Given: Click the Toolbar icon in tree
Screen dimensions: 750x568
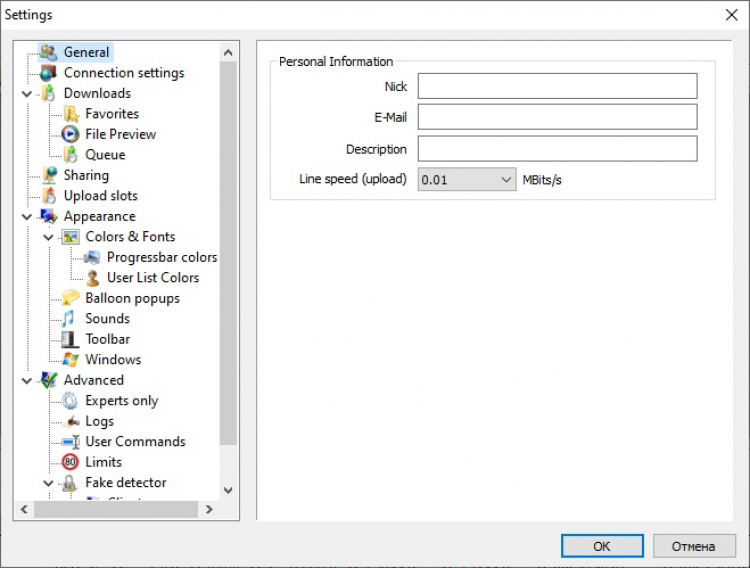Looking at the screenshot, I should (x=70, y=339).
